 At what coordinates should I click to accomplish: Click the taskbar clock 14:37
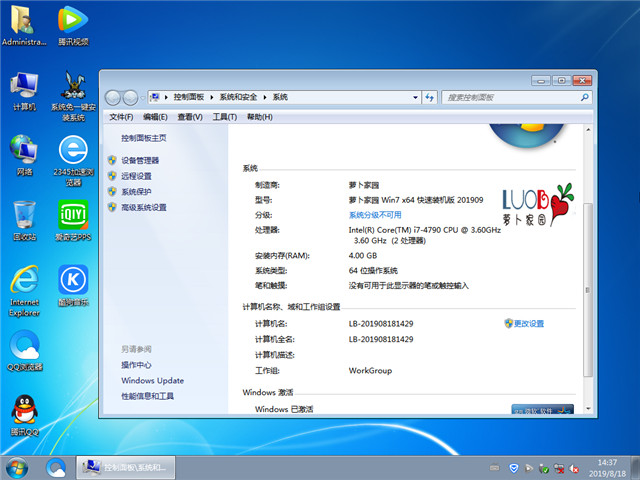[x=607, y=462]
